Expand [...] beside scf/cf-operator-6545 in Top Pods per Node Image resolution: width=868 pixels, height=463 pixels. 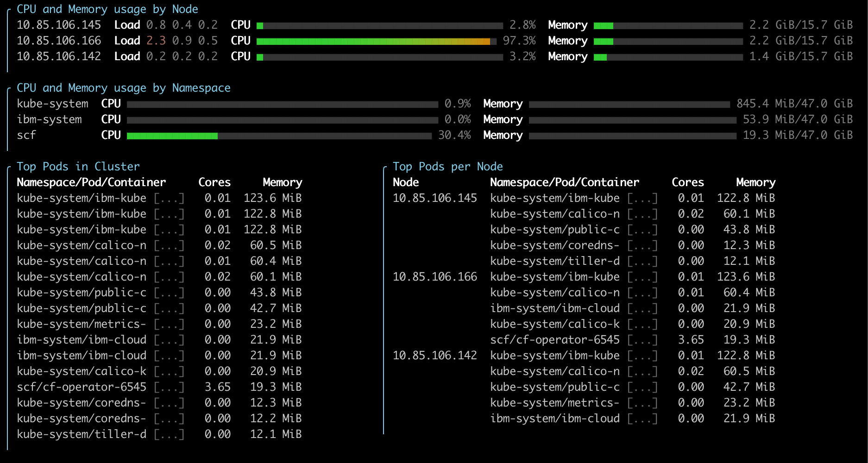coord(642,340)
